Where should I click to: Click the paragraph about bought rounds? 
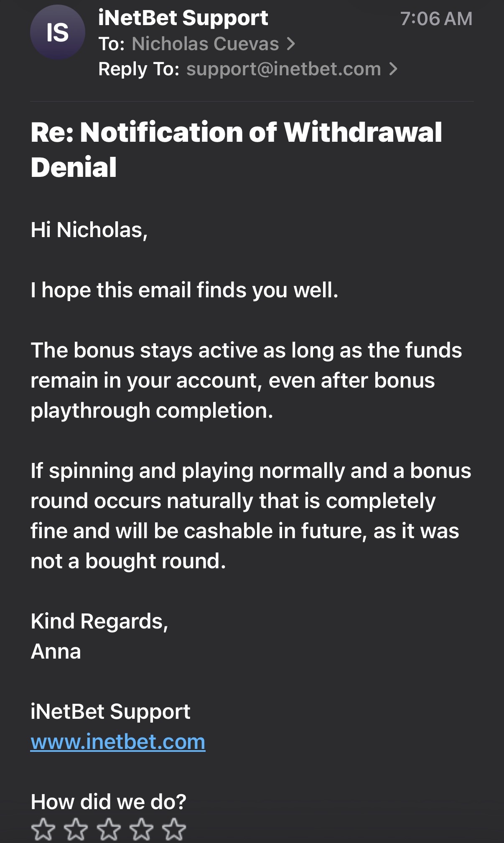pyautogui.click(x=250, y=516)
